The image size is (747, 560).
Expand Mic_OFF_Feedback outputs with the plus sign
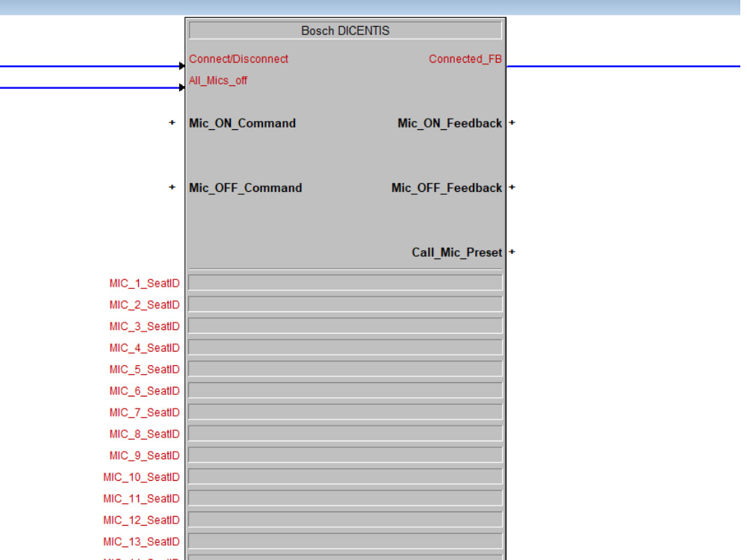[x=511, y=187]
